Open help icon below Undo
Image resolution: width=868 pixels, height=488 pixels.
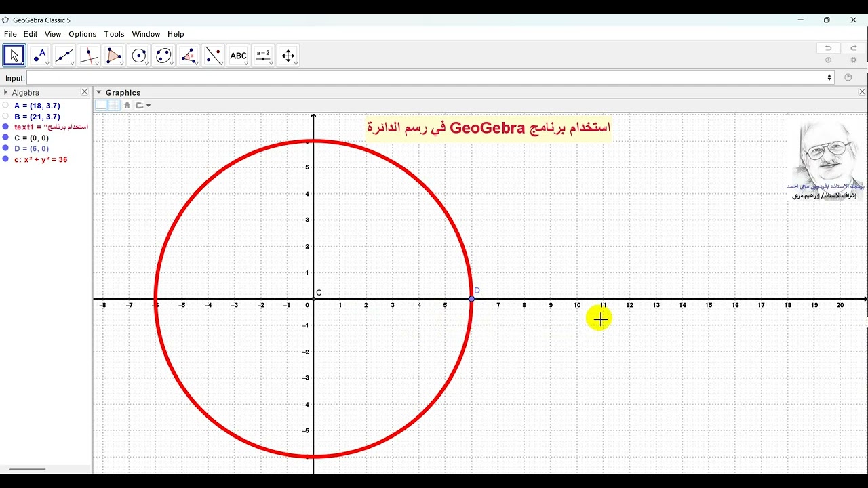click(828, 60)
